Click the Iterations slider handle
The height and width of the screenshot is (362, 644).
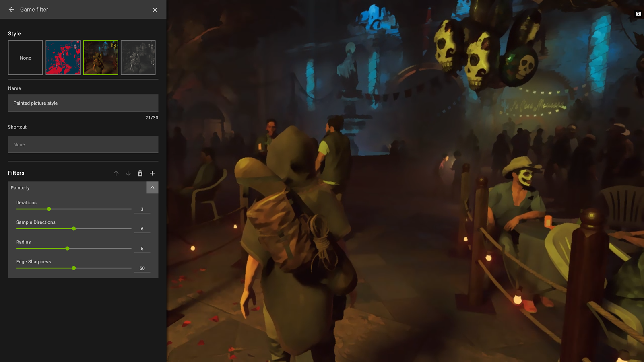click(49, 209)
